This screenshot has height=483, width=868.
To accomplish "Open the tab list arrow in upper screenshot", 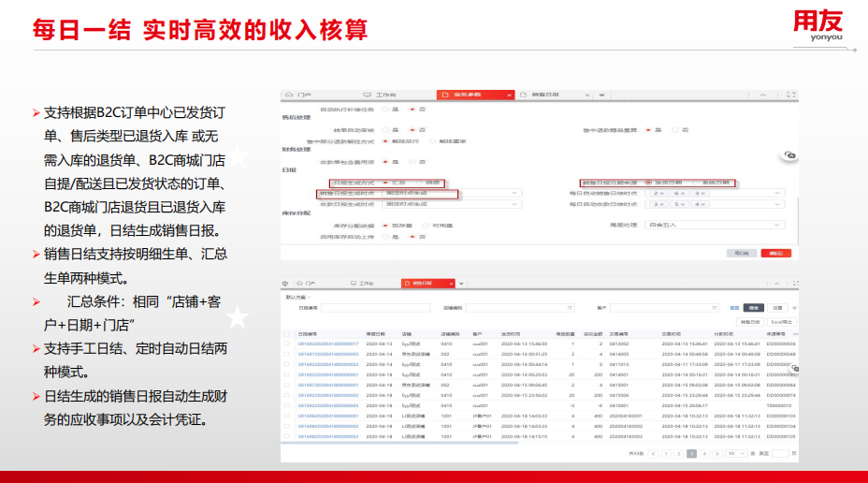I will point(601,95).
